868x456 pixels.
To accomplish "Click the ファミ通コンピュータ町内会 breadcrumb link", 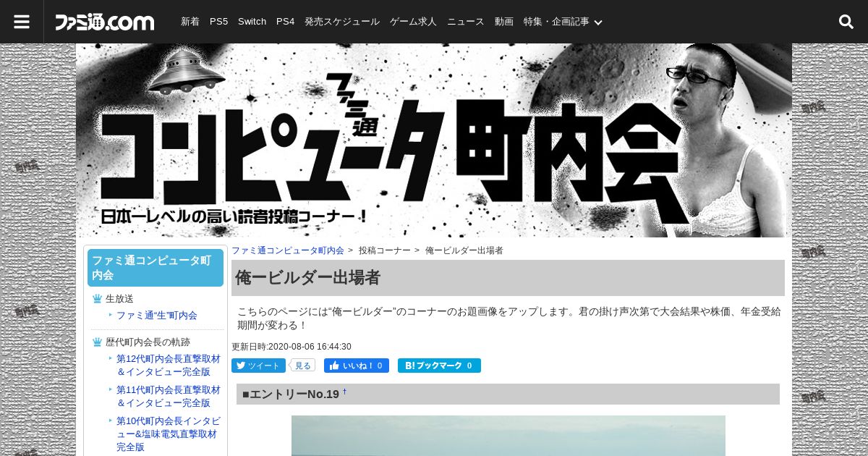I will pos(288,250).
